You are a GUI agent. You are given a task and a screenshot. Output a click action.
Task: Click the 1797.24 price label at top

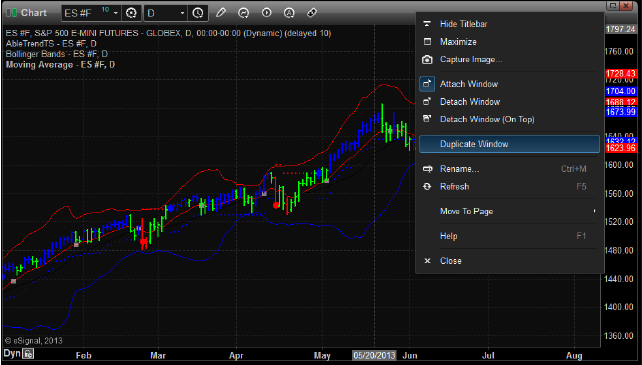[x=621, y=29]
